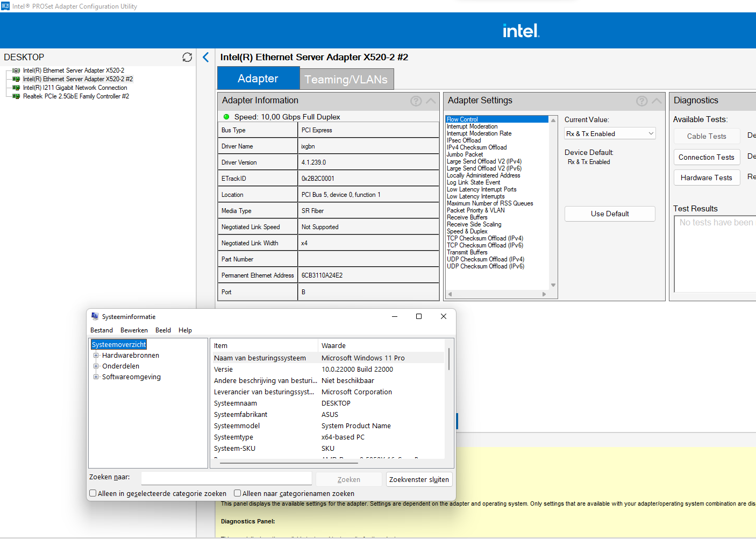Screen dimensions: 756x539
Task: Click the Waarde column header
Action: pyautogui.click(x=381, y=345)
